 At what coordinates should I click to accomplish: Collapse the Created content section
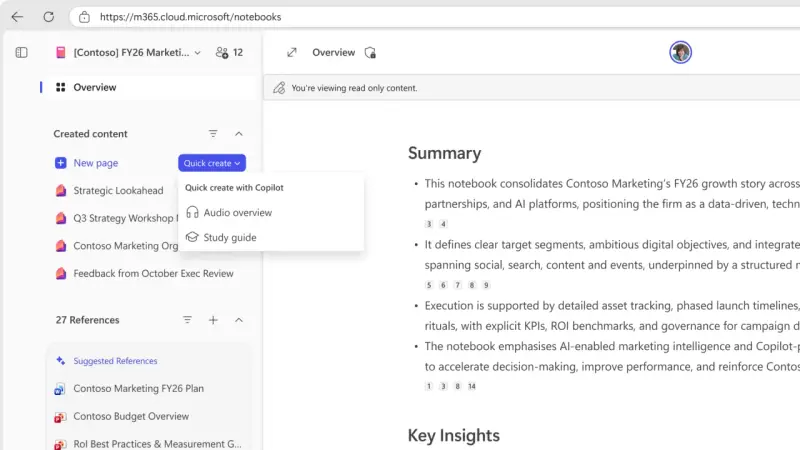(x=239, y=134)
